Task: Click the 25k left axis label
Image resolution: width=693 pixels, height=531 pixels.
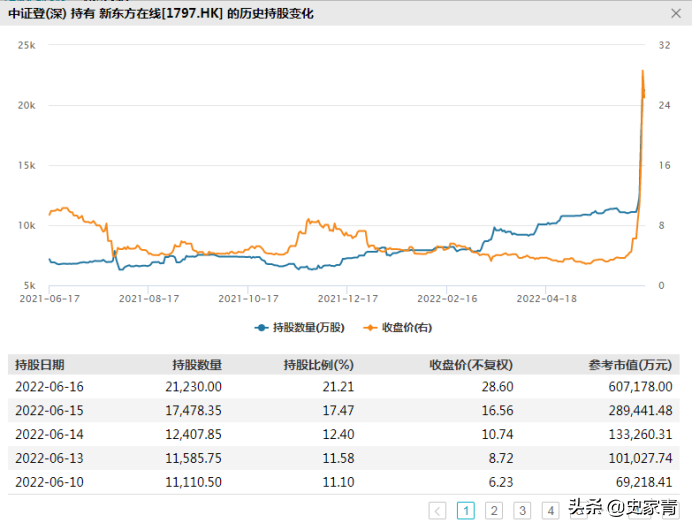Action: (x=27, y=45)
